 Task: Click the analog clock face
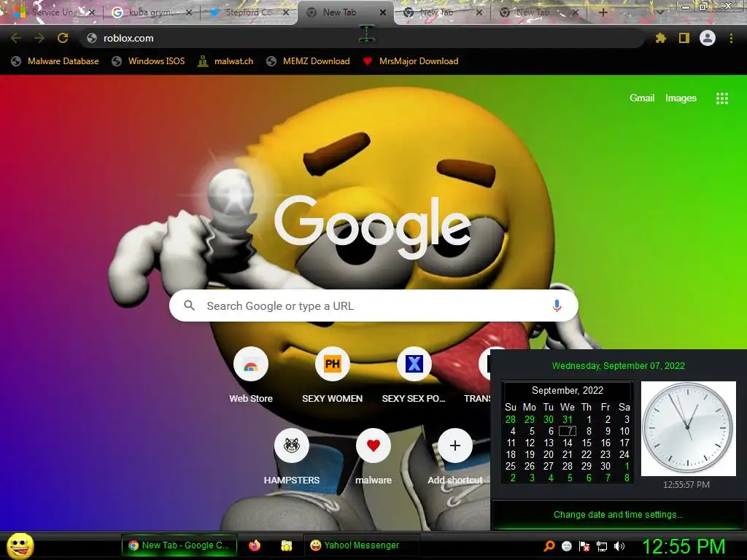pos(689,428)
